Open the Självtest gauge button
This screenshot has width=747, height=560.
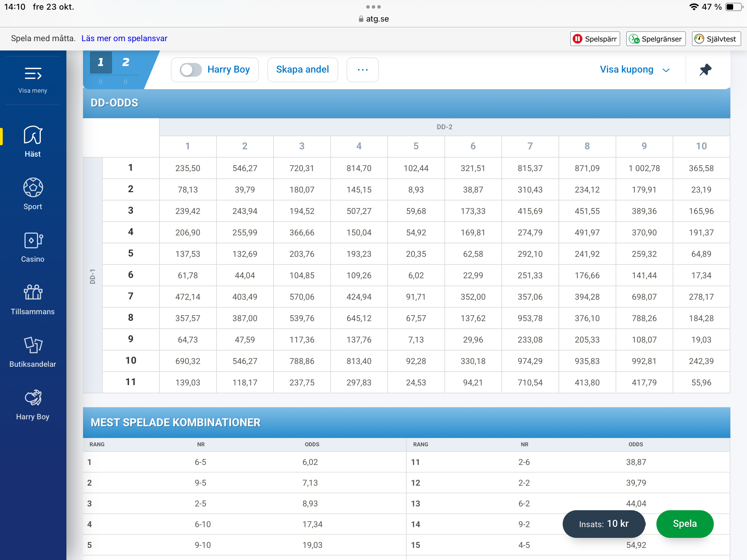716,39
